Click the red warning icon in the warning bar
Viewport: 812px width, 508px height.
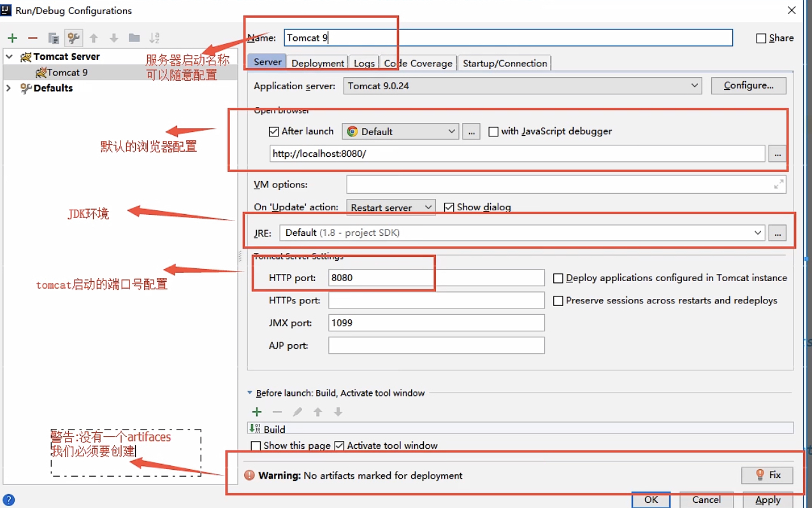point(249,475)
